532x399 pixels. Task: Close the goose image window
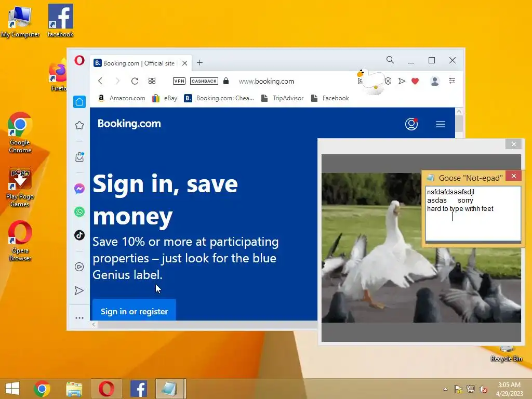pos(514,144)
